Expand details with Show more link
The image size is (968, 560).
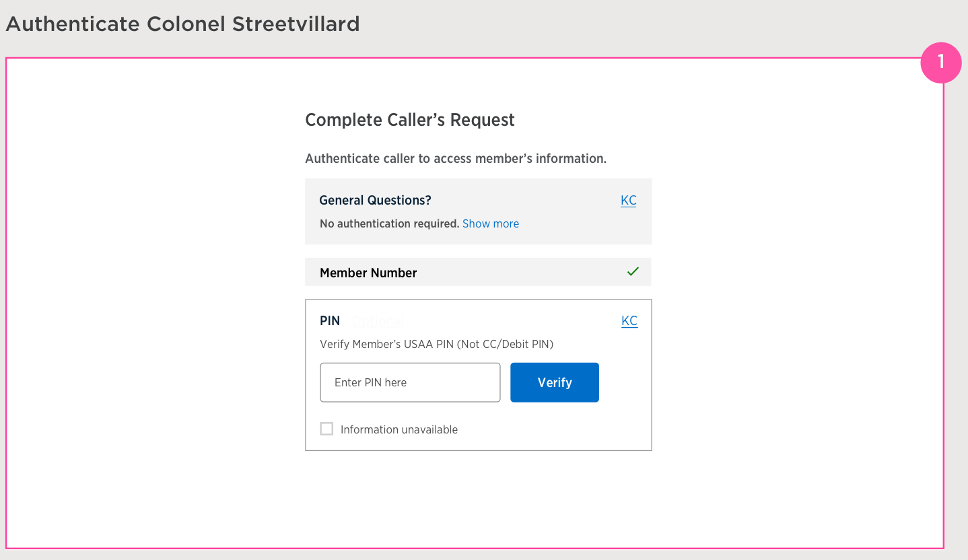pos(490,223)
